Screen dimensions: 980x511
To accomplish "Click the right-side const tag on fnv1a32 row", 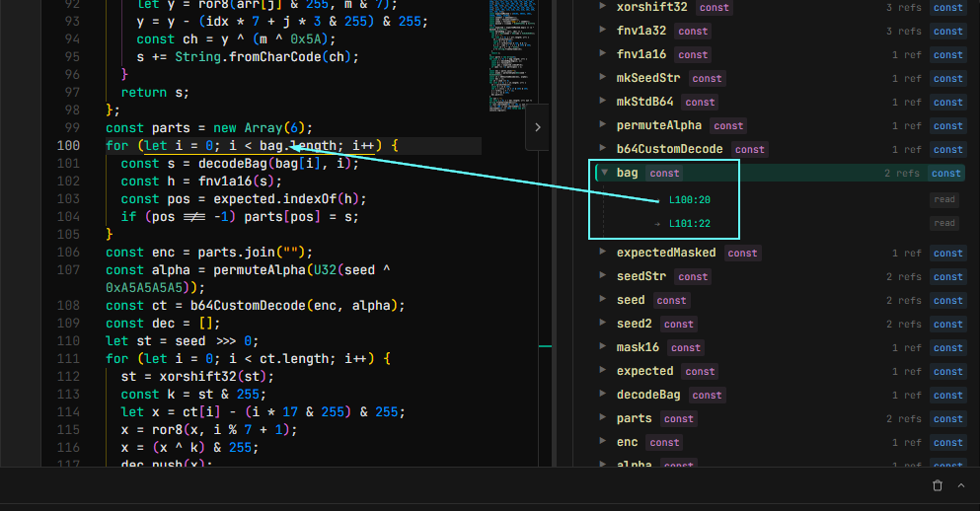I will (948, 32).
